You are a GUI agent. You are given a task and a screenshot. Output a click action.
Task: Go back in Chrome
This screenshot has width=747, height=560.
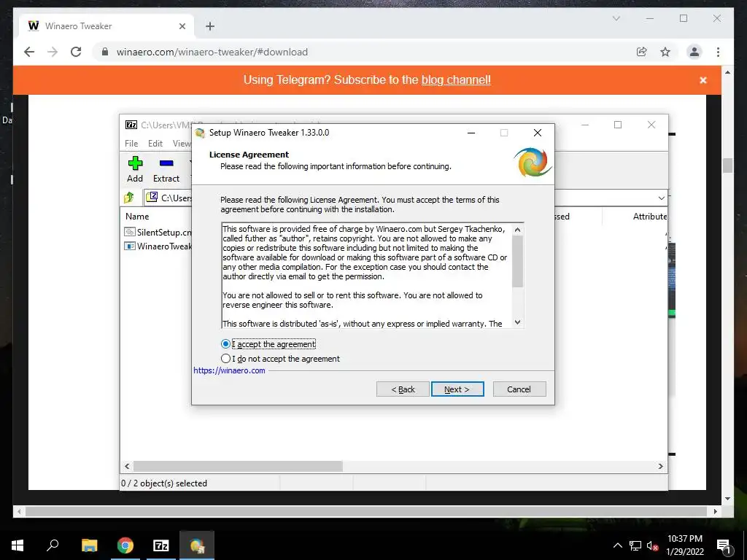pos(29,52)
